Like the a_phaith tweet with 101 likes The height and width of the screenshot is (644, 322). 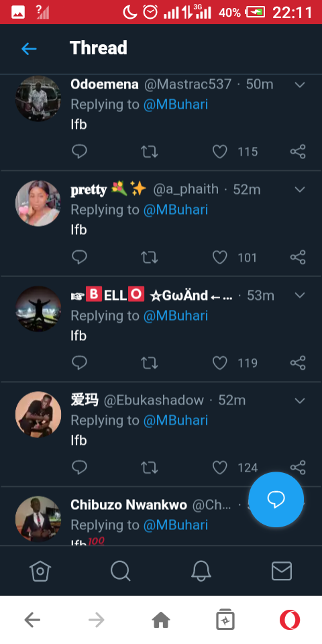click(220, 258)
